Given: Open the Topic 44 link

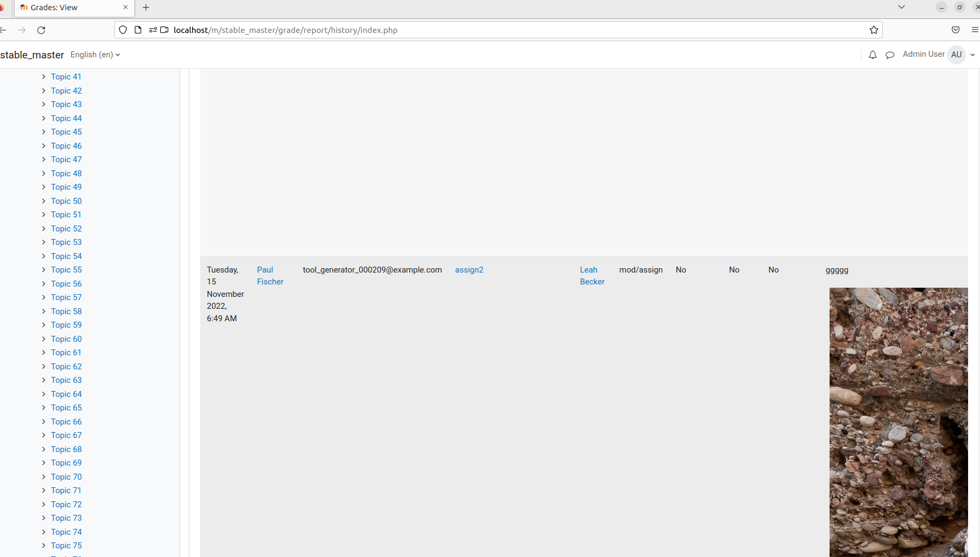Looking at the screenshot, I should pyautogui.click(x=67, y=118).
